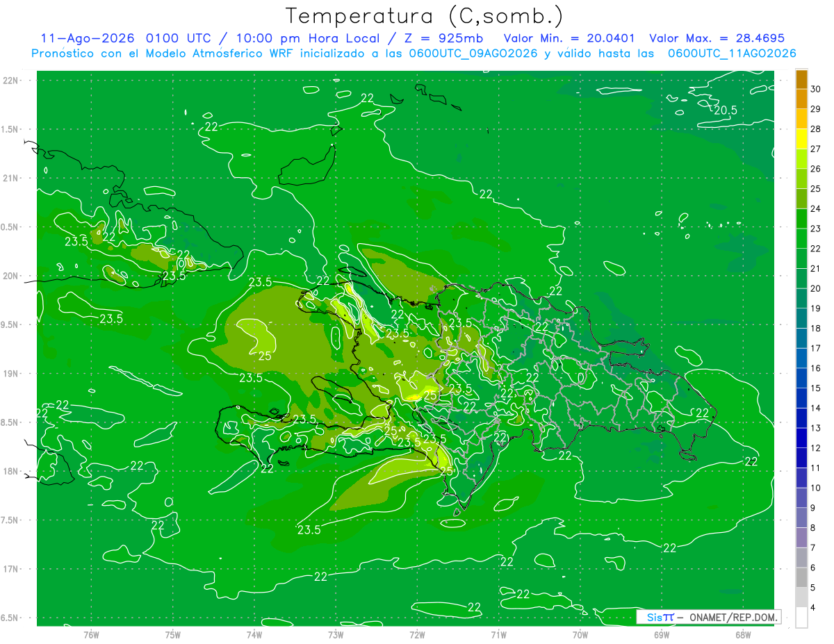Click the "72W" longitude axis label
Screen dimensions: 834x644
(x=417, y=634)
